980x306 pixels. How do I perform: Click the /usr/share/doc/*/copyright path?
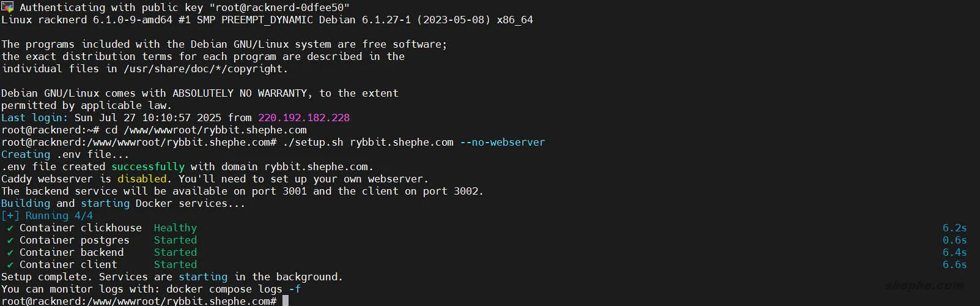[x=205, y=69]
